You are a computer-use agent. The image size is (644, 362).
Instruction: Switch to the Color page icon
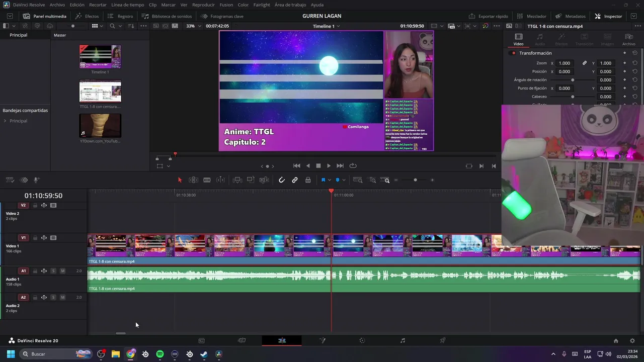[362, 341]
